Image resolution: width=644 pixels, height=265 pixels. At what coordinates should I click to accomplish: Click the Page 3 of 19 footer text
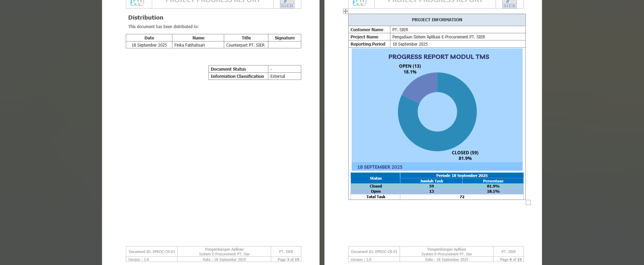pos(288,260)
